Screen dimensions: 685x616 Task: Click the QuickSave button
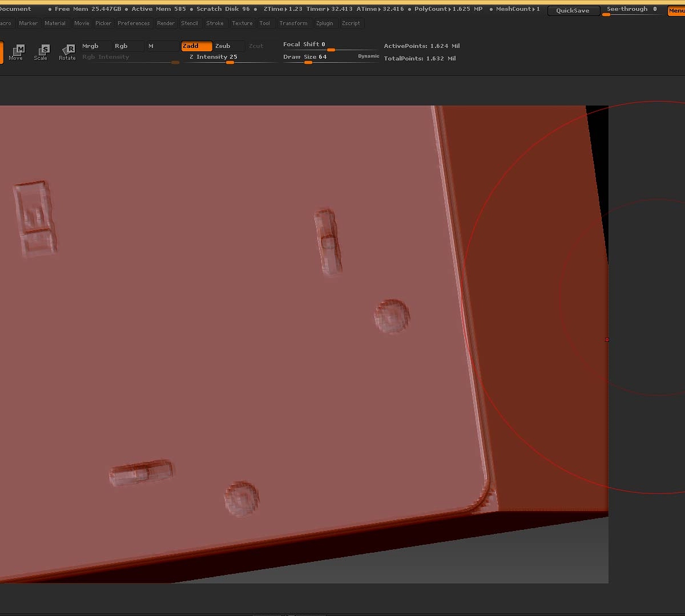573,11
